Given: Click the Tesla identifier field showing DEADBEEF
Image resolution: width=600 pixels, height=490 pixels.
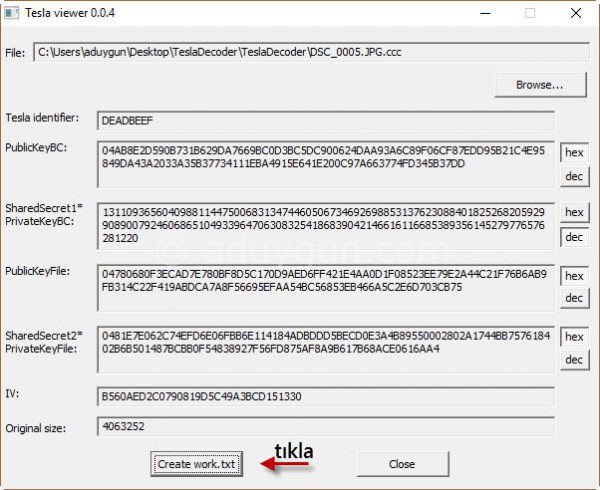Looking at the screenshot, I should point(326,121).
